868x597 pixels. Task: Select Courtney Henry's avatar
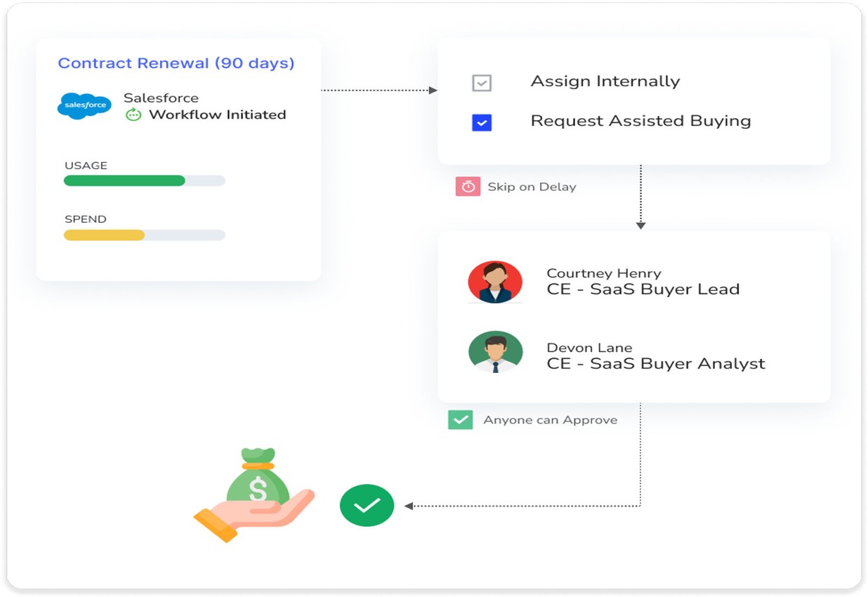point(495,282)
